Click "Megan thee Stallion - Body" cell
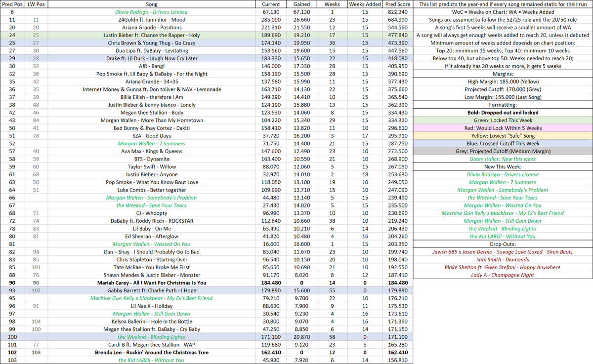Viewport: 593px width, 364px height. pos(152,113)
